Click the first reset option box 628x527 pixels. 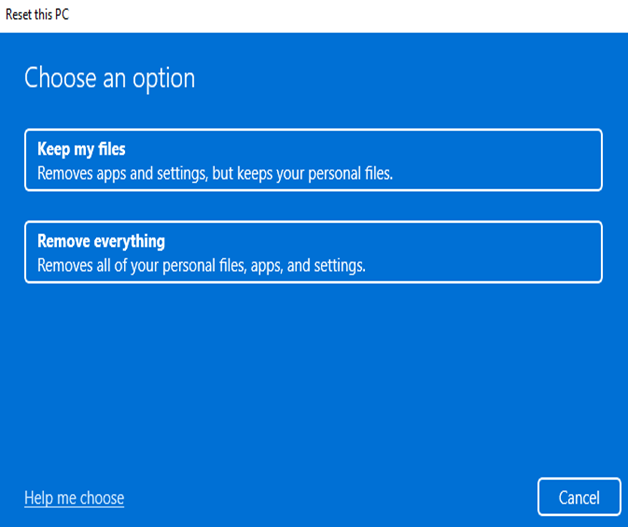pos(313,160)
